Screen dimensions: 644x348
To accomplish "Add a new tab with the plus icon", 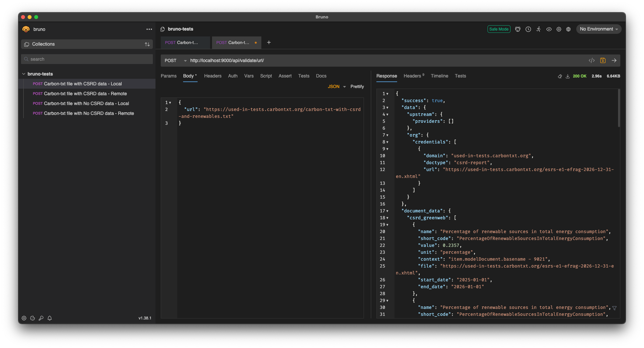I will click(x=269, y=42).
